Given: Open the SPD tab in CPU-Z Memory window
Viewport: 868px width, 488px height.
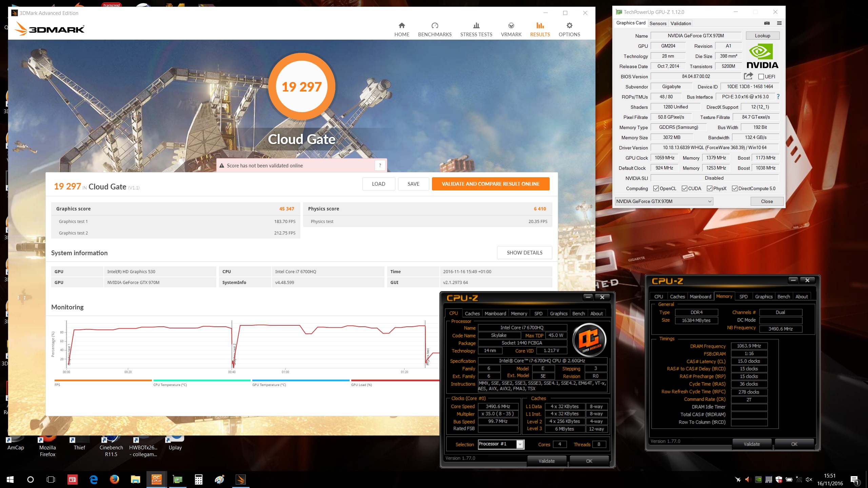Looking at the screenshot, I should coord(743,297).
